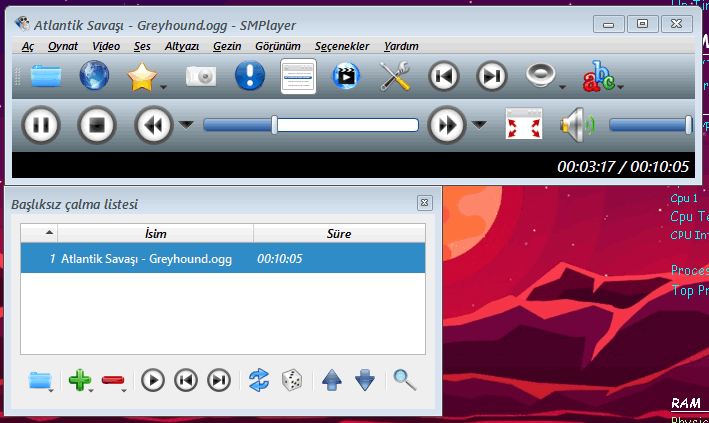Fast forward using the double right arrow button

click(x=447, y=125)
